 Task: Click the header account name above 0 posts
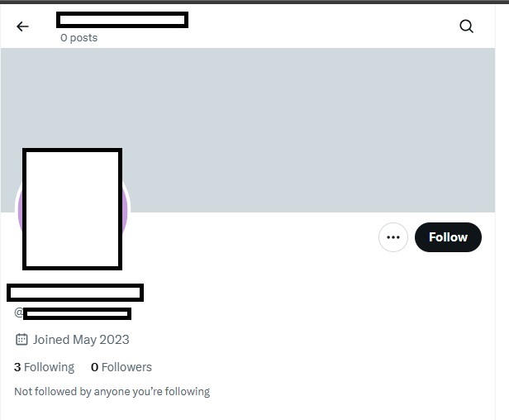click(x=122, y=20)
